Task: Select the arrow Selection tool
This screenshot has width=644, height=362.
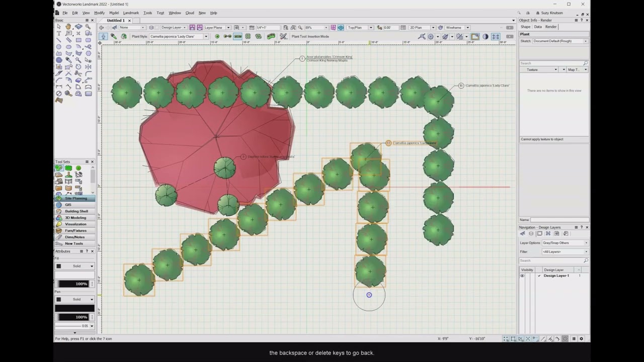Action: click(x=59, y=27)
